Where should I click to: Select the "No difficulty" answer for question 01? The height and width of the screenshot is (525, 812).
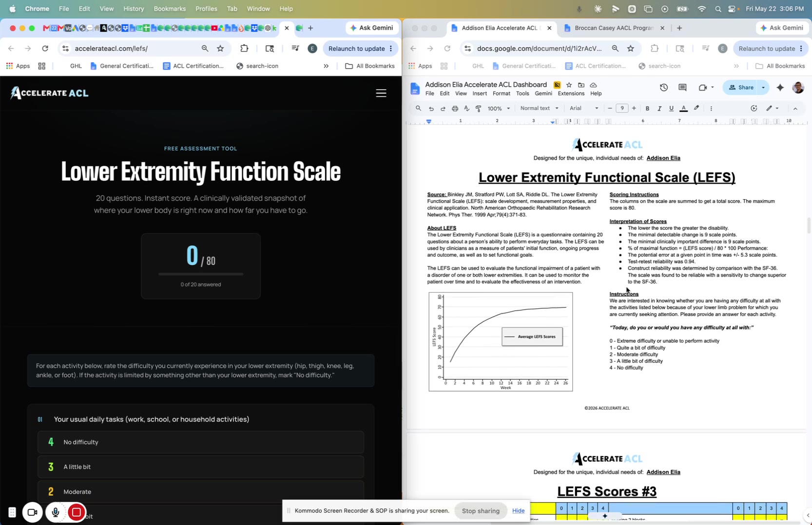point(201,442)
